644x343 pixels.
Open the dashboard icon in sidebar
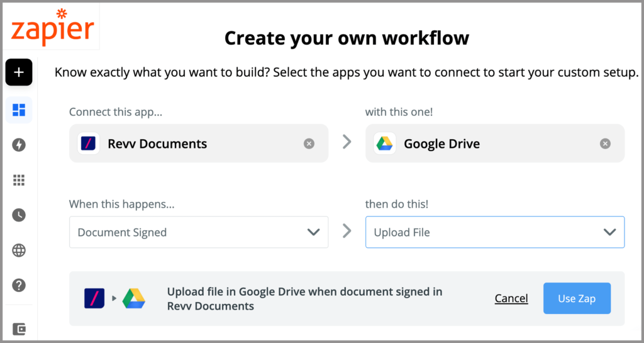(x=19, y=110)
